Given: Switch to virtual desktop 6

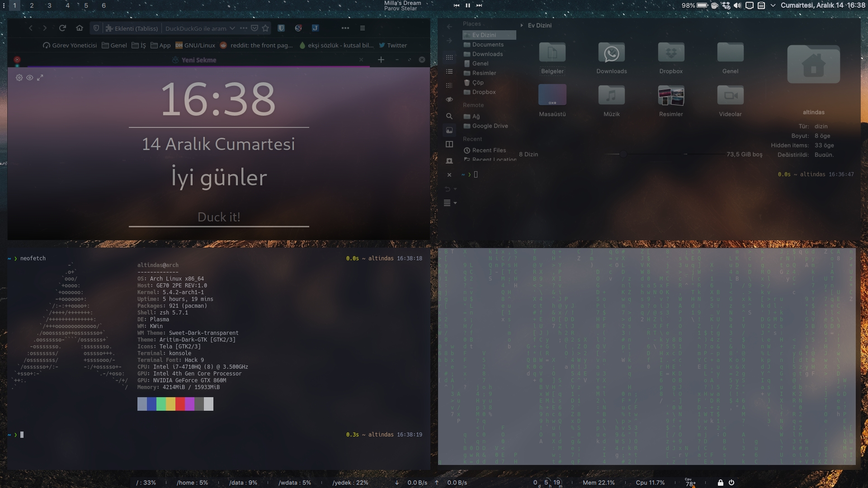Looking at the screenshot, I should 104,5.
